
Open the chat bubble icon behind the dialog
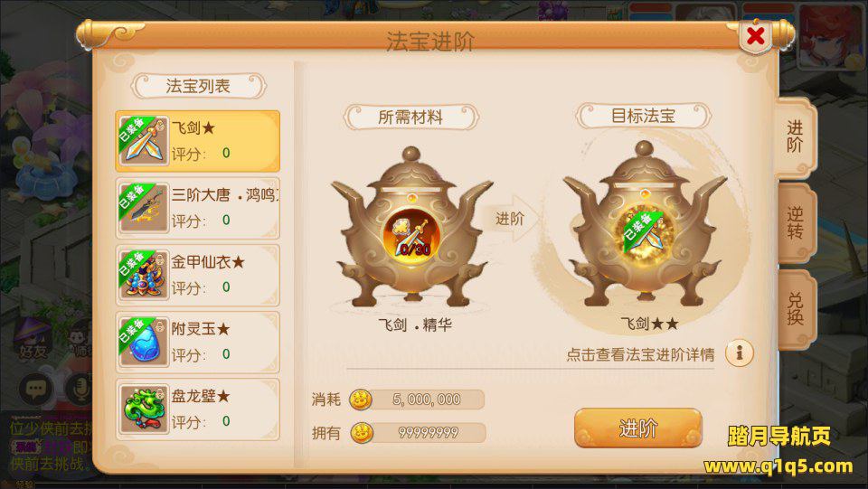click(x=35, y=389)
